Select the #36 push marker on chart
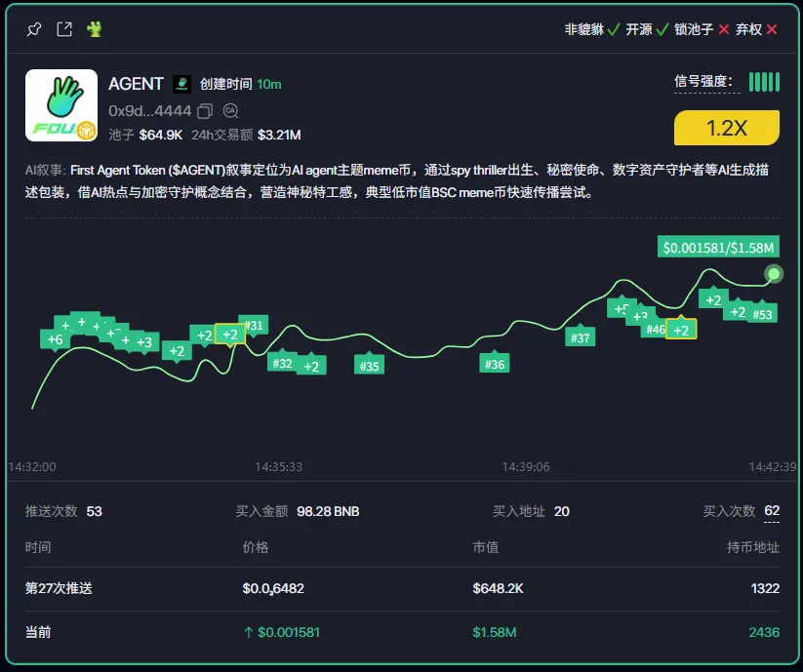Image resolution: width=803 pixels, height=672 pixels. [495, 363]
